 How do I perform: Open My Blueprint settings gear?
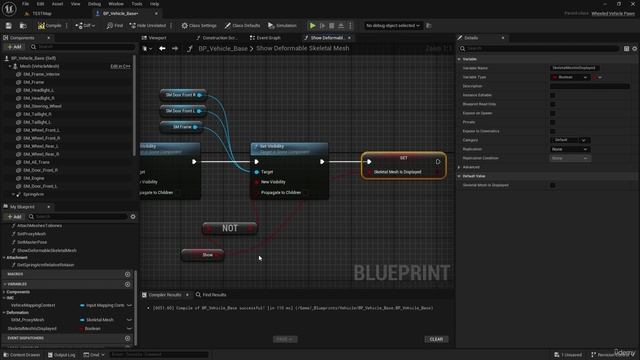click(133, 217)
